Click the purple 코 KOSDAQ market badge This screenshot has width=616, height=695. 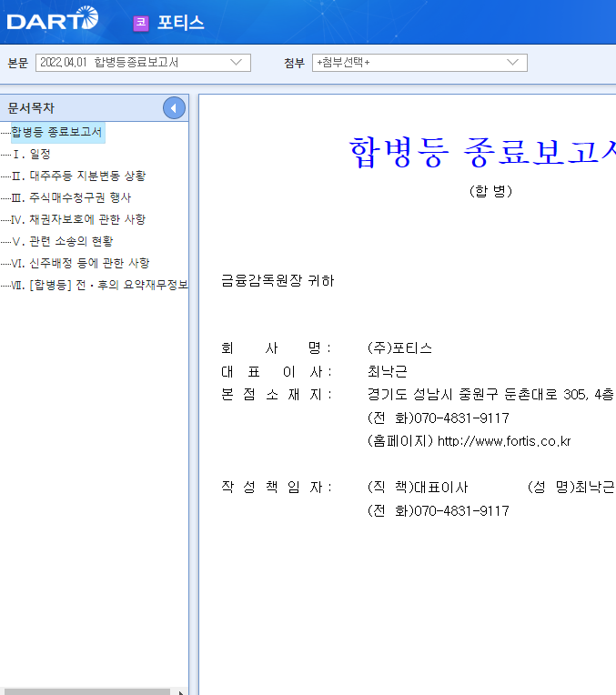click(x=141, y=23)
